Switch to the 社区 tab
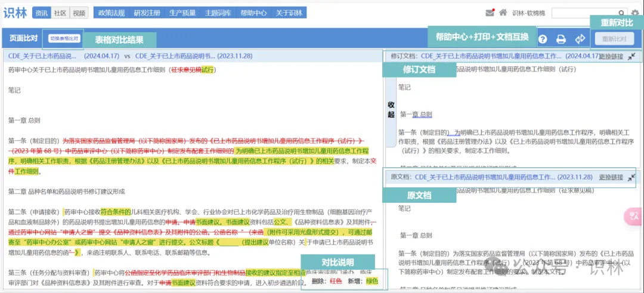Image resolution: width=644 pixels, height=293 pixels. pos(60,13)
